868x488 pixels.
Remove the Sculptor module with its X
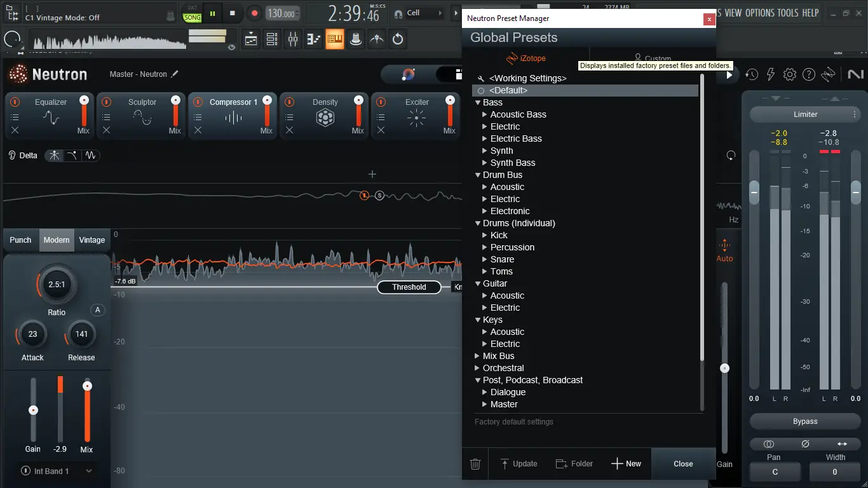click(106, 130)
